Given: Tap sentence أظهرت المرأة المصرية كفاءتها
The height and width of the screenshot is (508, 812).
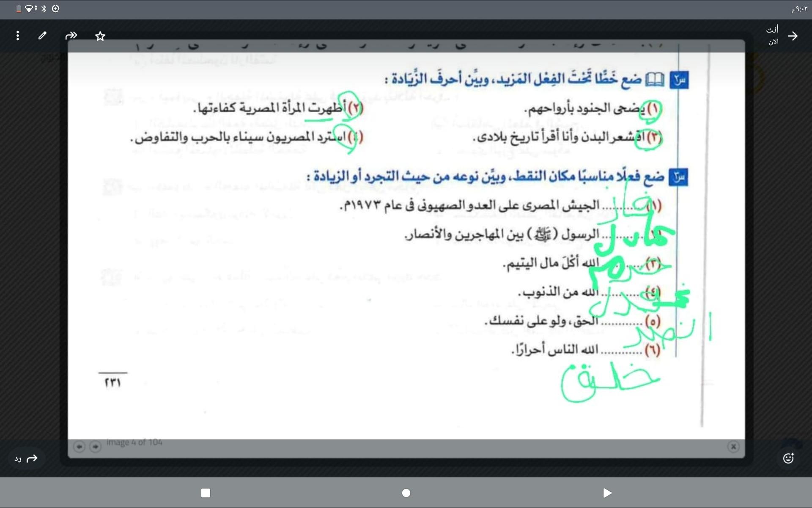Looking at the screenshot, I should pyautogui.click(x=270, y=108).
